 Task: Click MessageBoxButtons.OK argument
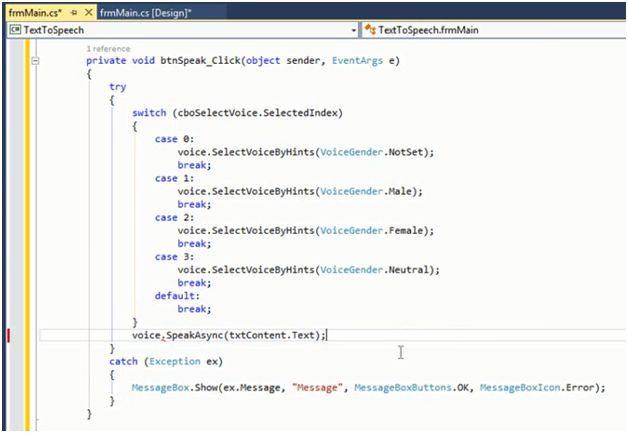pos(412,388)
